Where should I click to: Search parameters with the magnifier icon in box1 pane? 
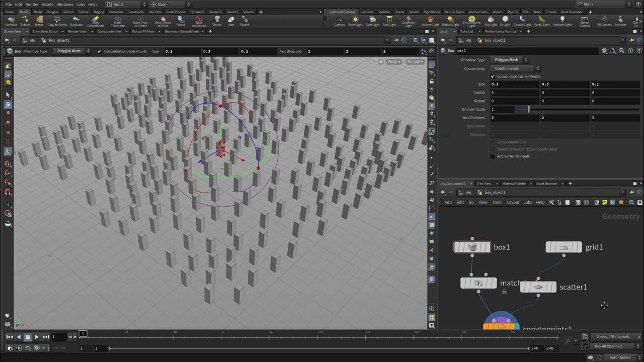point(622,51)
